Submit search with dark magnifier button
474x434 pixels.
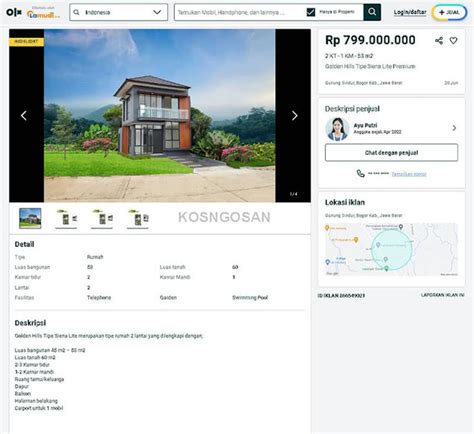(x=372, y=12)
